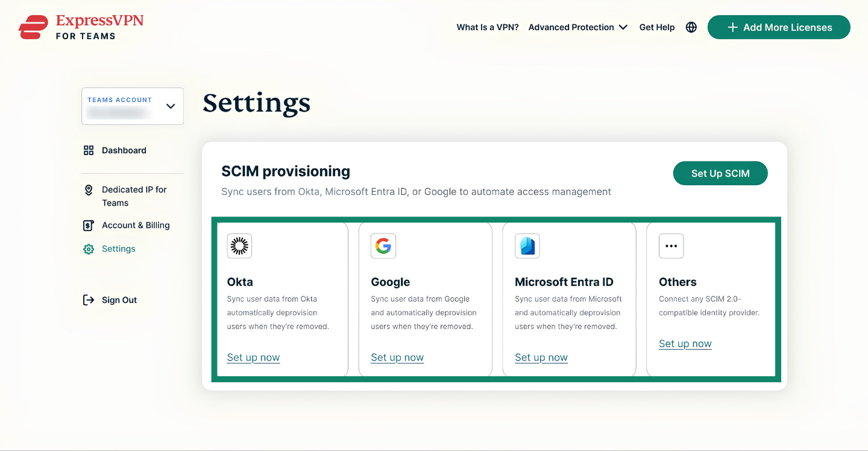Click the Microsoft Entra ID card title
The image size is (868, 451).
(564, 282)
